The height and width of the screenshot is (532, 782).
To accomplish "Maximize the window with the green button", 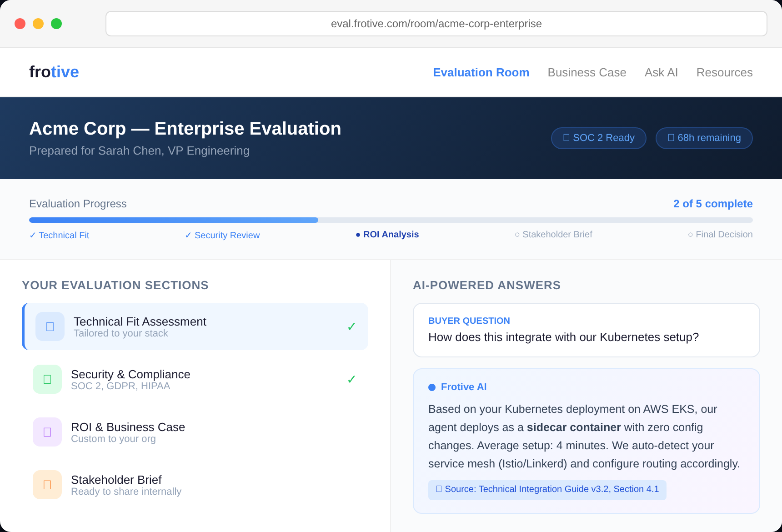I will pos(56,24).
